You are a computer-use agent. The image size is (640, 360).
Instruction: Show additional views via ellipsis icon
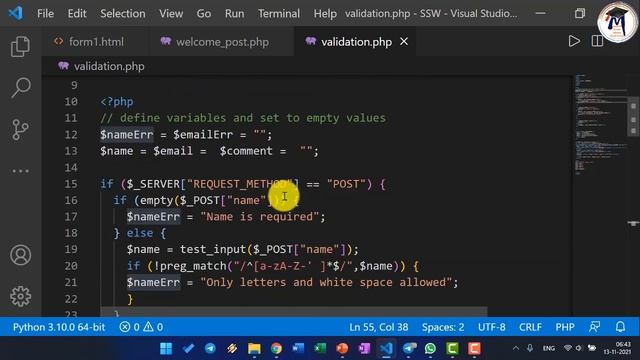pos(20,171)
